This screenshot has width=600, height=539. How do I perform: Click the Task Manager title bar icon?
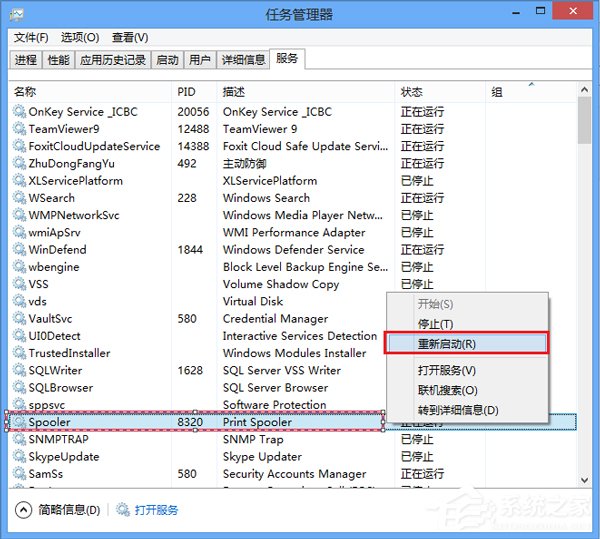tap(17, 15)
